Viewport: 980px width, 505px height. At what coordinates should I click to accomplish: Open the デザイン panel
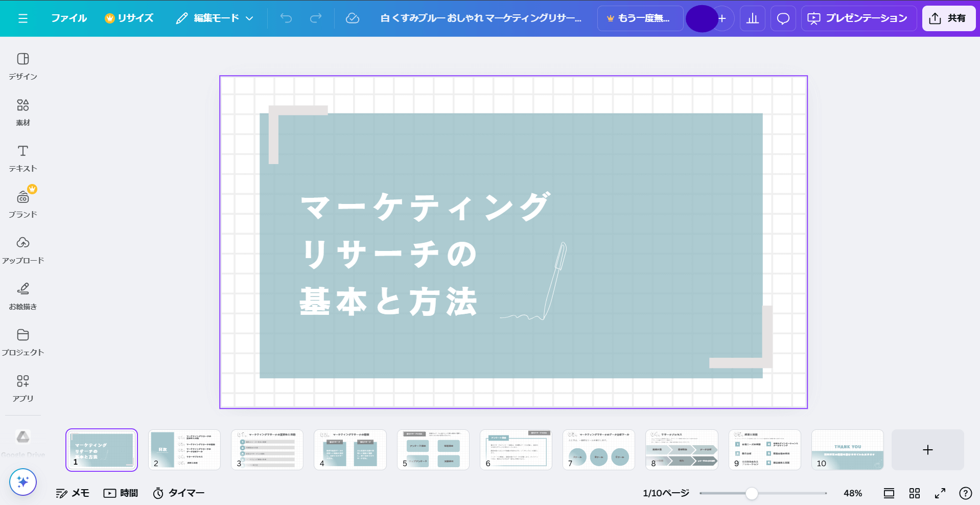[x=23, y=66]
